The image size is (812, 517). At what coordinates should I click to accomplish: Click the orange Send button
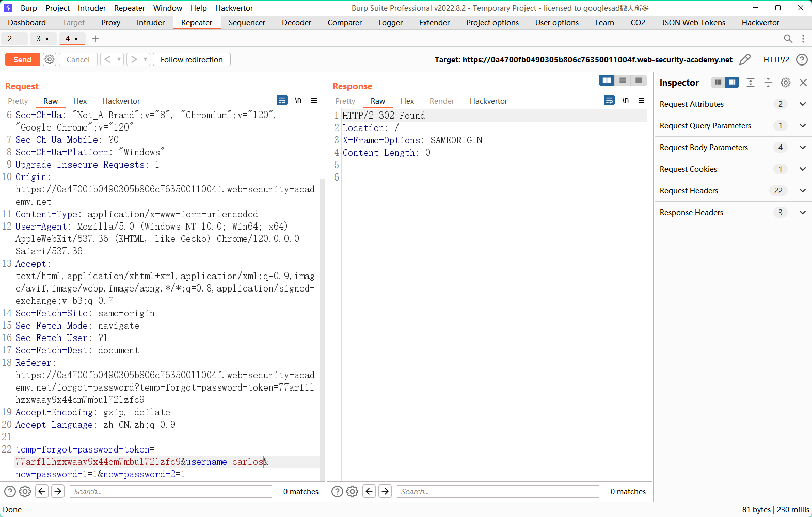(22, 59)
